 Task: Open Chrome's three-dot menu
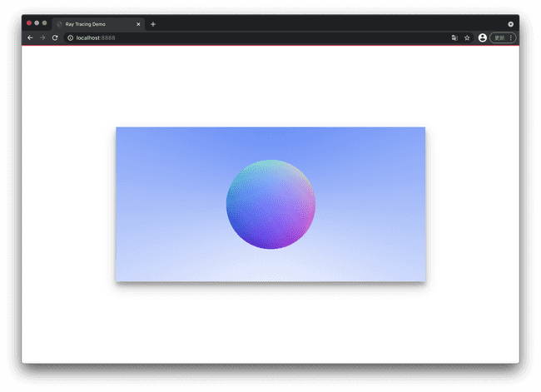[511, 37]
